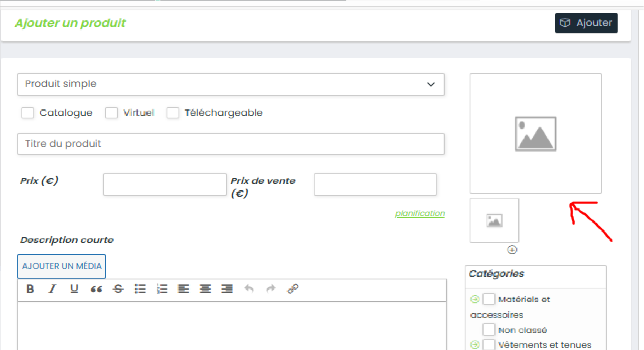Screen dimensions: 644x350
Task: Apply strikethrough formatting
Action: 118,289
